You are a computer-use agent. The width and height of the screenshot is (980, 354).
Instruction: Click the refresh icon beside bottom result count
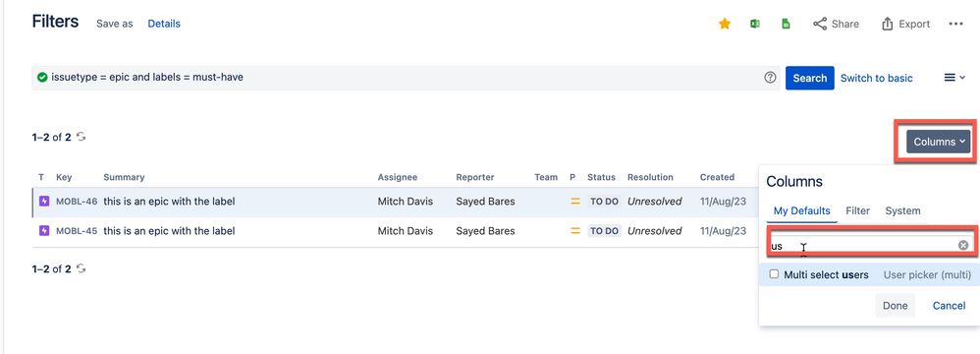click(81, 268)
